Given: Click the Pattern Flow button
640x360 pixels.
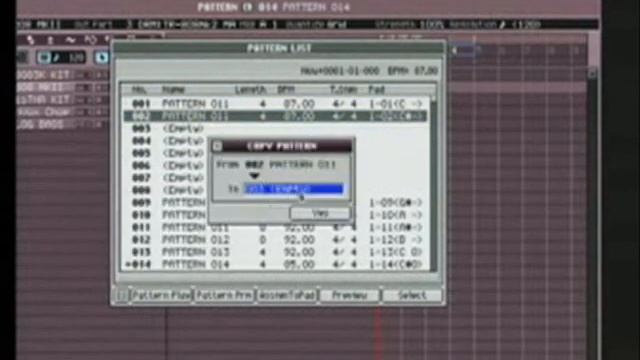Looking at the screenshot, I should coord(161,295).
